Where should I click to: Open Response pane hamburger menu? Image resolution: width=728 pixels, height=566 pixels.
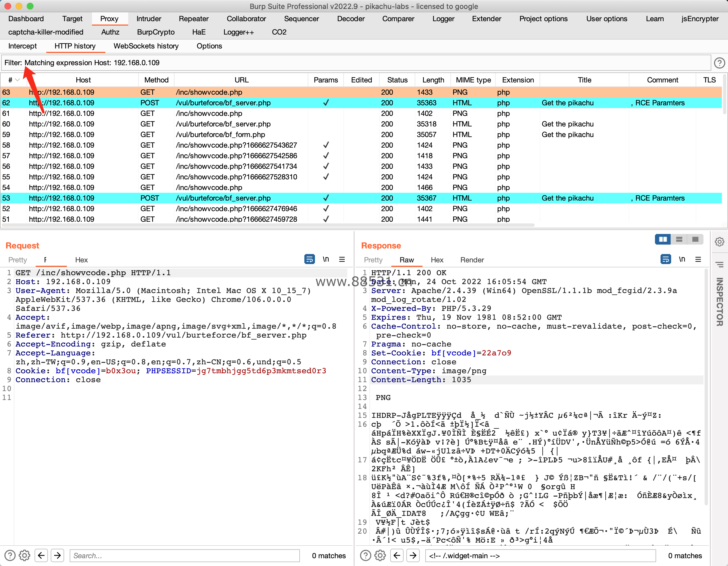pyautogui.click(x=698, y=259)
